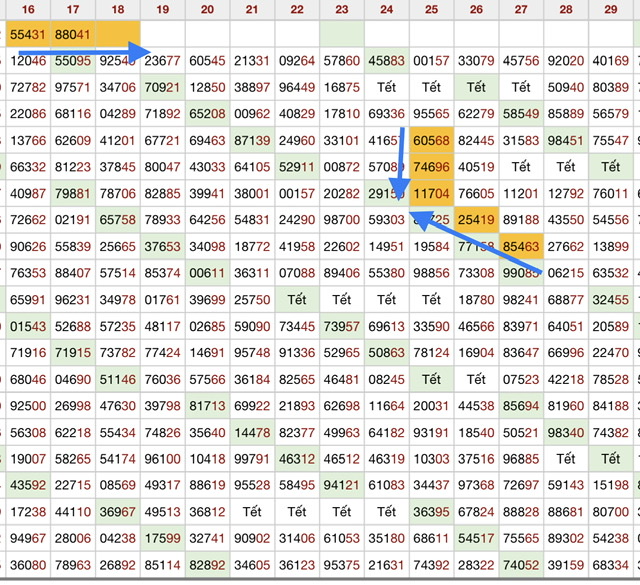Click the orange cell 74696
The image size is (640, 585).
[431, 167]
